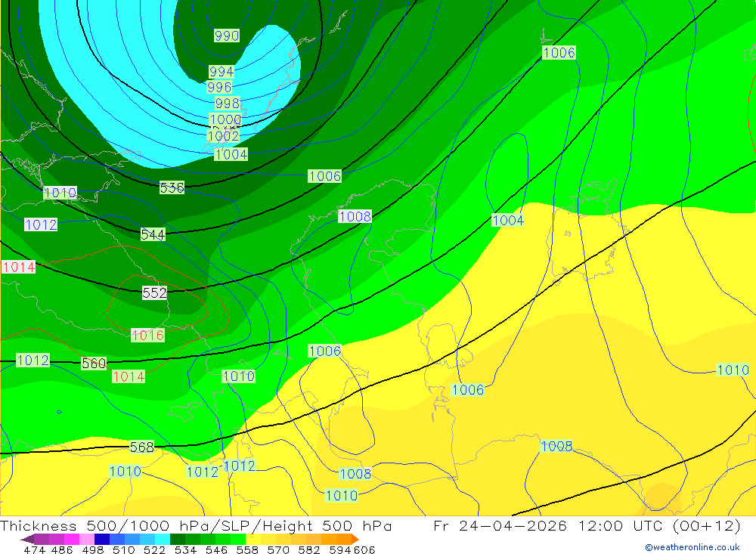Click the 582 legend value
This screenshot has width=756, height=554.
(309, 549)
